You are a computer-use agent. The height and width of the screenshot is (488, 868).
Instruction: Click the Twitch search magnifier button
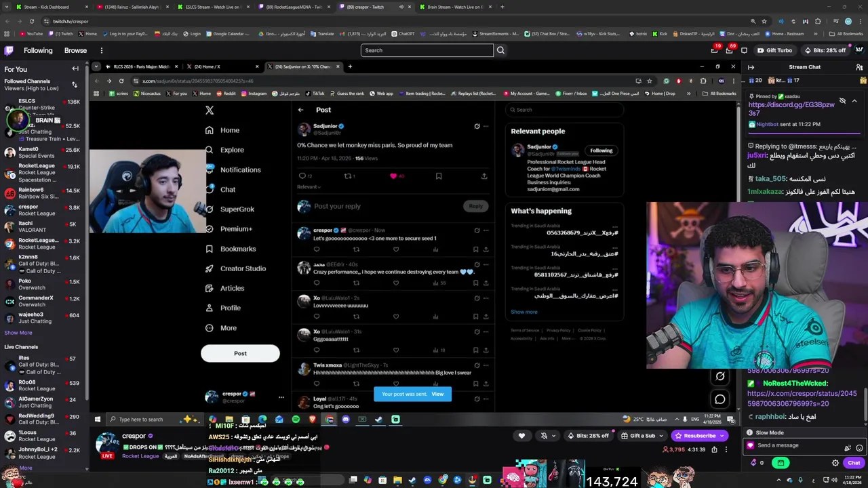coord(500,50)
